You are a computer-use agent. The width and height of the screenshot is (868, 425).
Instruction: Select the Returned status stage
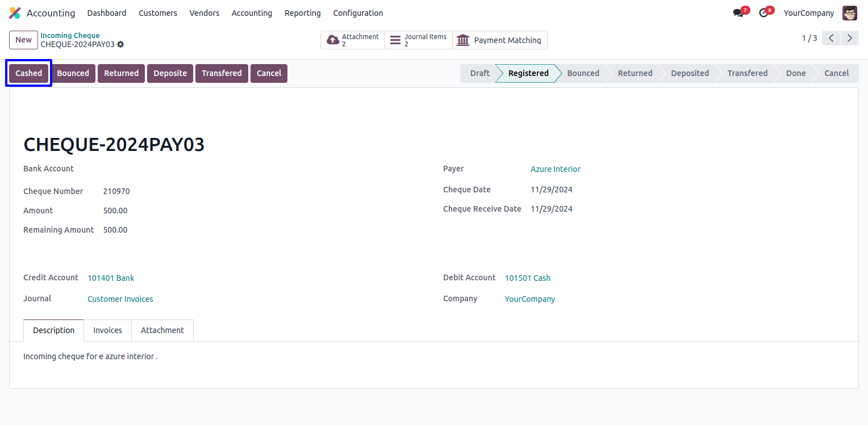(635, 73)
